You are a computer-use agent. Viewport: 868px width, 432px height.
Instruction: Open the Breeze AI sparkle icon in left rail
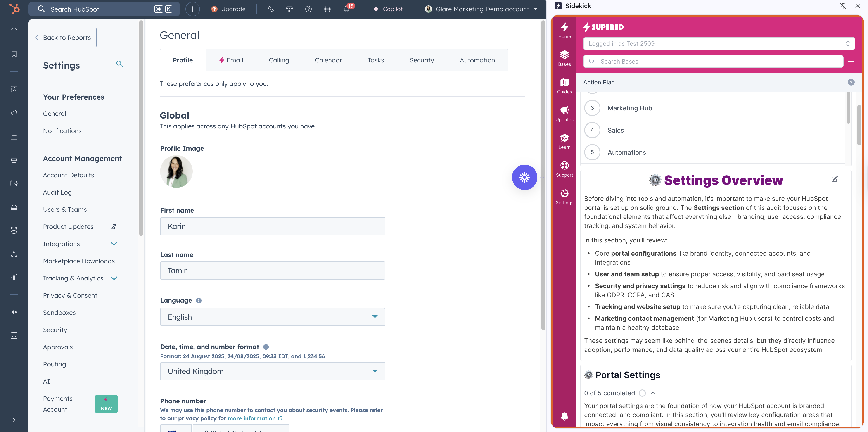pyautogui.click(x=14, y=312)
